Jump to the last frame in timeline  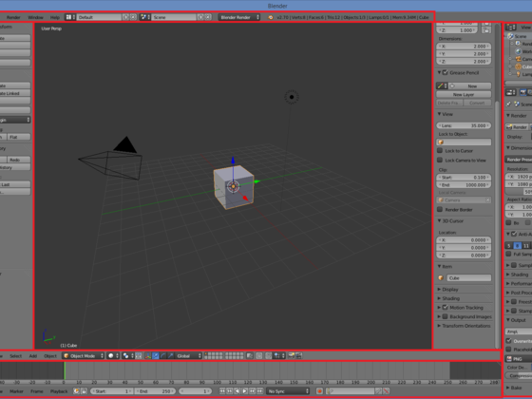(259, 391)
